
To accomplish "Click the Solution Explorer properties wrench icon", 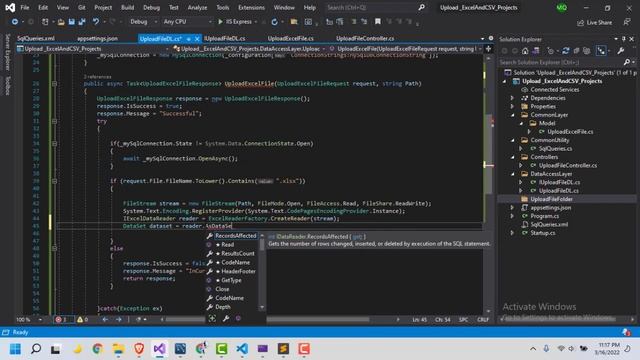I will 620,51.
